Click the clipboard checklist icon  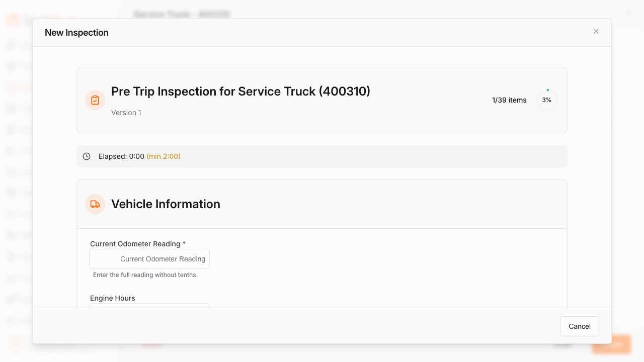95,100
